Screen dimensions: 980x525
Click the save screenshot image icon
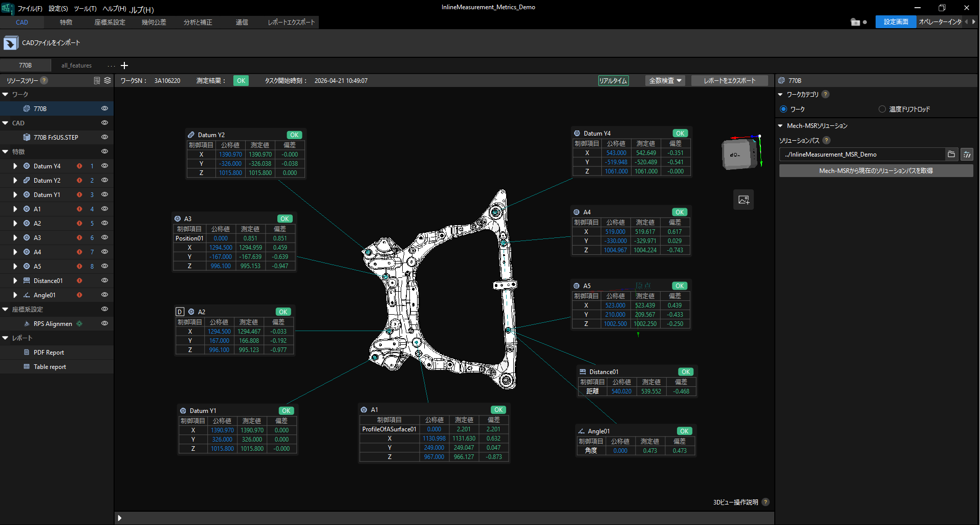744,200
